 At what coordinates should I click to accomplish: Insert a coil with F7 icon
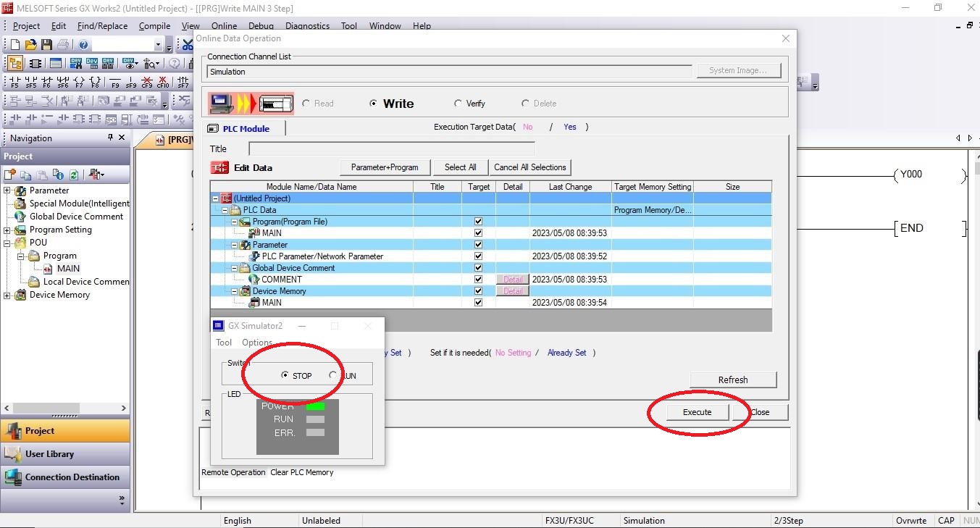[79, 82]
